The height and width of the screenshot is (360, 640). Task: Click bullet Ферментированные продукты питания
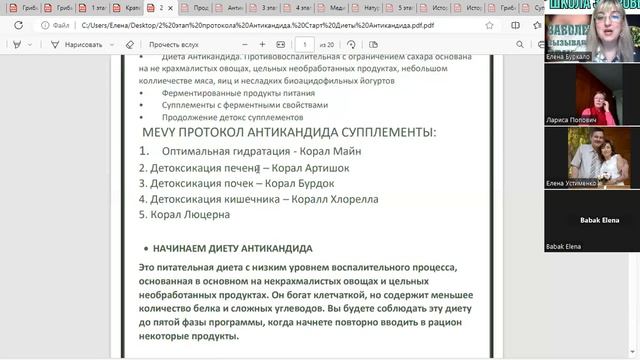pos(238,93)
